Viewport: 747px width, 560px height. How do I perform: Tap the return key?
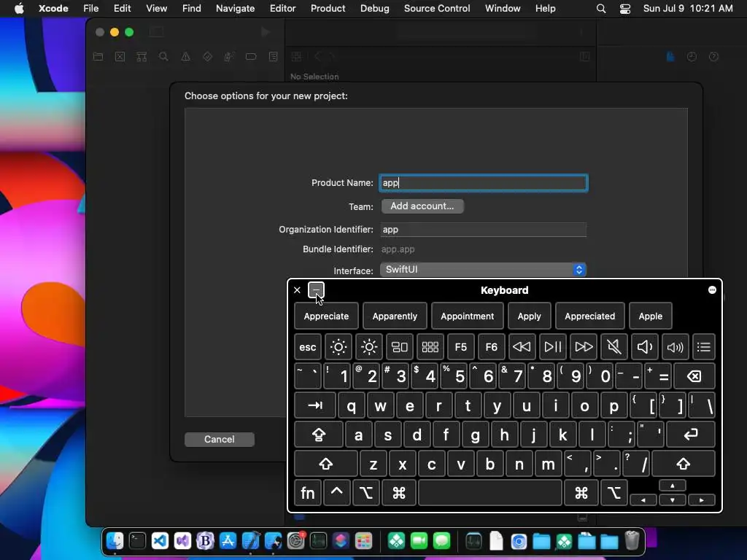(691, 435)
